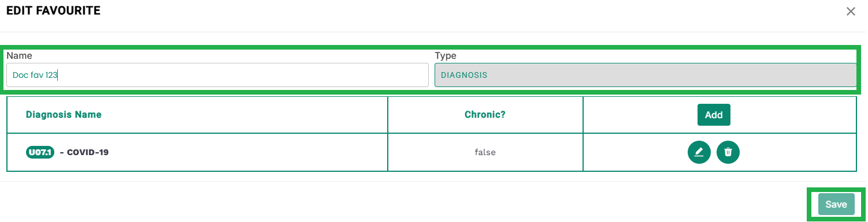Select the U07.1 code badge
Screen dimensions: 868x222
(x=40, y=152)
